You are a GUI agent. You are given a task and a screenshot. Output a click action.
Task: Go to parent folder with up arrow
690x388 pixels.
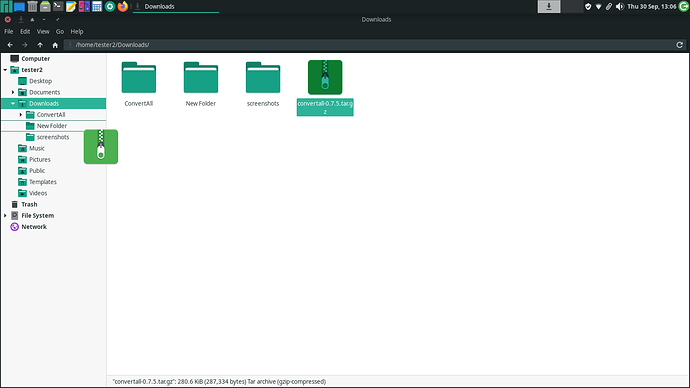40,45
